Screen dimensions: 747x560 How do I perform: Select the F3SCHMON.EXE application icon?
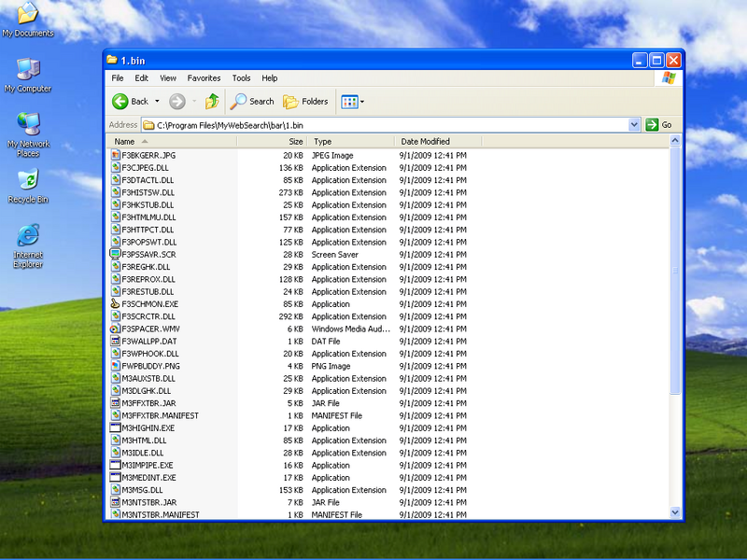pos(115,303)
